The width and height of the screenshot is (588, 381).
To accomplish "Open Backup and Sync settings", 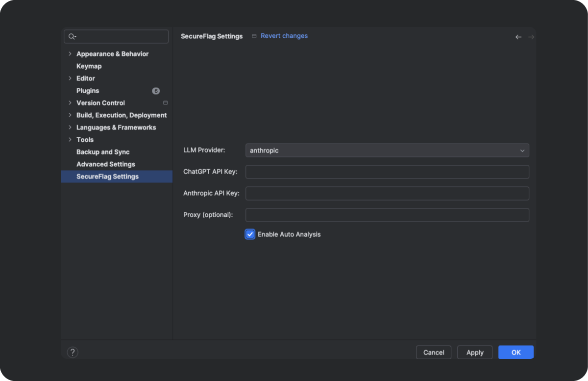I will 103,152.
